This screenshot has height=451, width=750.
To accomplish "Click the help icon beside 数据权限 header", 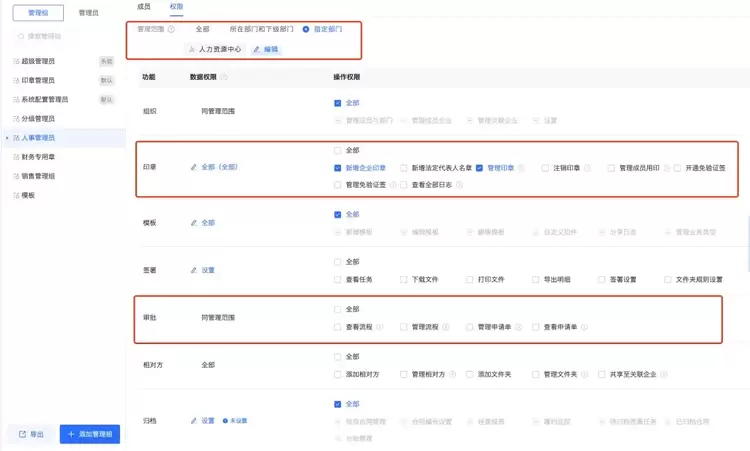I will coord(224,77).
